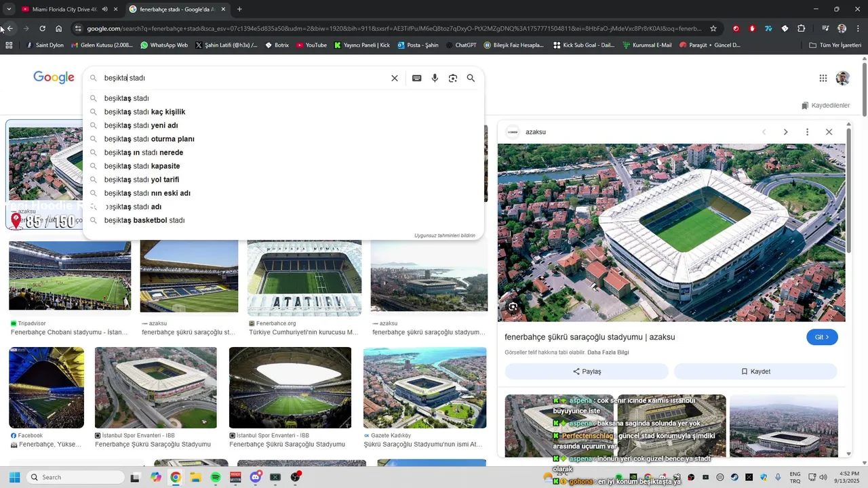Viewport: 868px width, 488px height.
Task: Open Spotify from the taskbar
Action: pyautogui.click(x=216, y=477)
